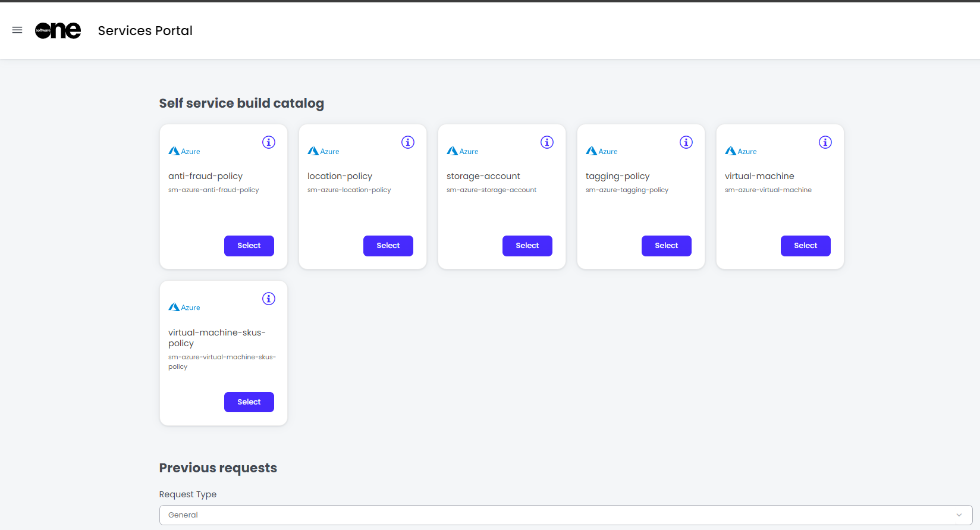Open the hamburger navigation menu

point(17,30)
